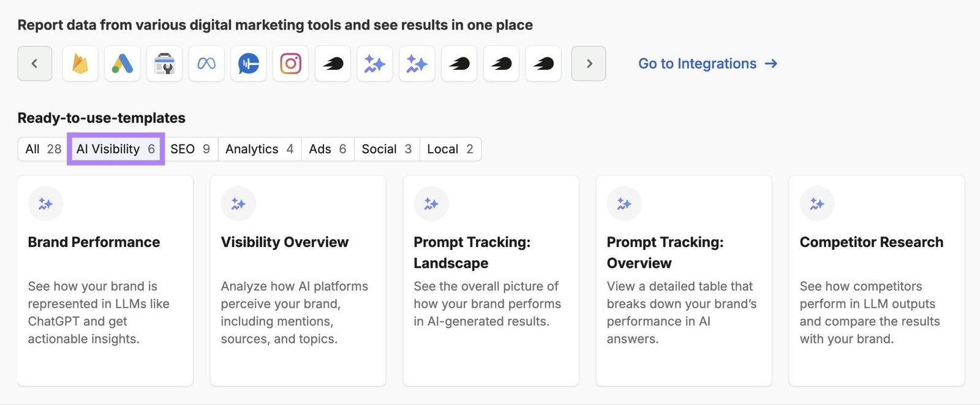Click the 'See the overall picture' description

tap(488, 304)
